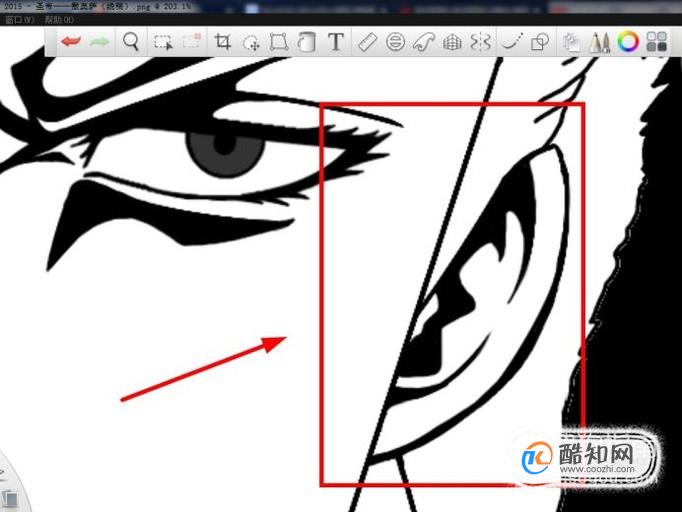Open the 窗口(W) menu
The image size is (682, 512).
click(x=20, y=20)
